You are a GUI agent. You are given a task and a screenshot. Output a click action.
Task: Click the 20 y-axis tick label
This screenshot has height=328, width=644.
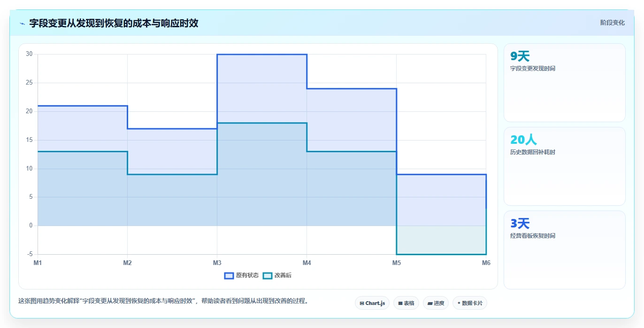click(29, 111)
